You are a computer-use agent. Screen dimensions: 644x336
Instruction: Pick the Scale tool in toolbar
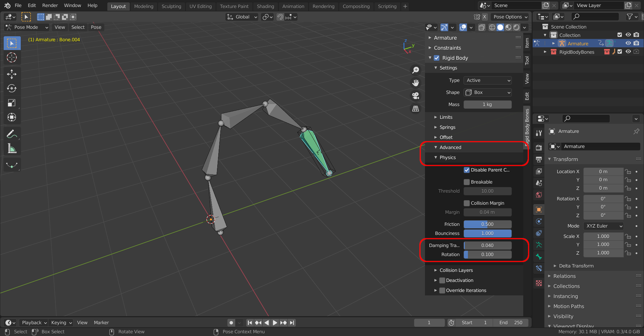coord(12,103)
